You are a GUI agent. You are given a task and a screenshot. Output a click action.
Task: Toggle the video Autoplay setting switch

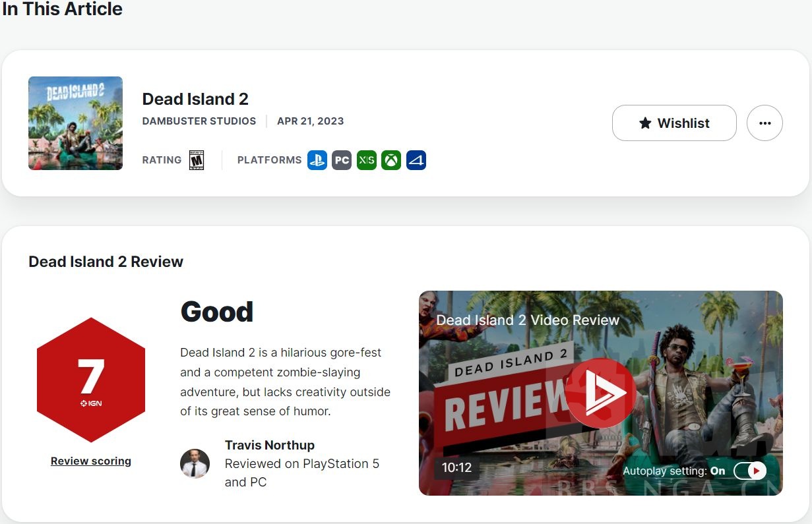[750, 471]
